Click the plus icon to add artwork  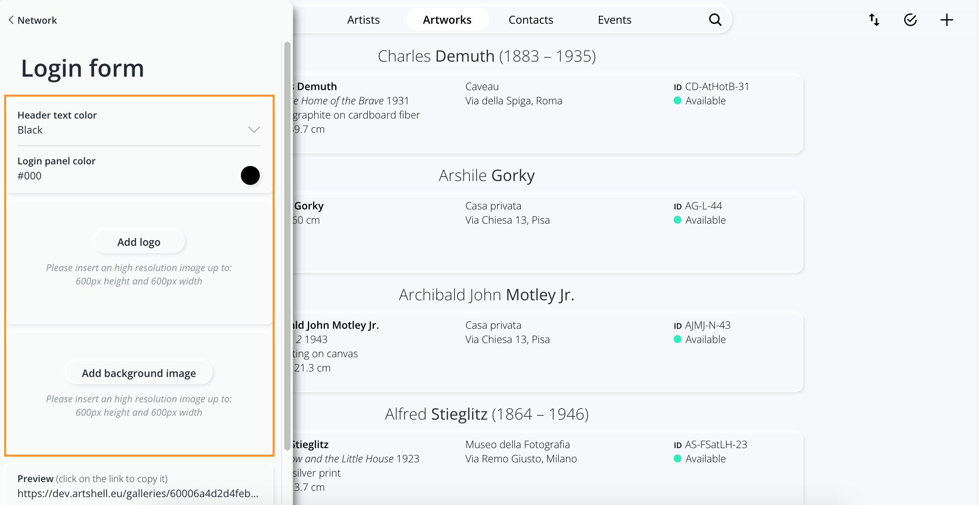tap(947, 20)
